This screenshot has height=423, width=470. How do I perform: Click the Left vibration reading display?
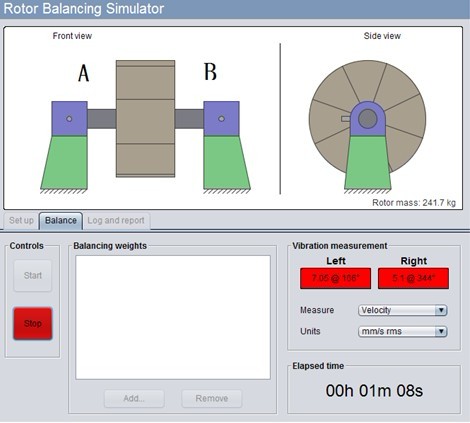(x=335, y=278)
